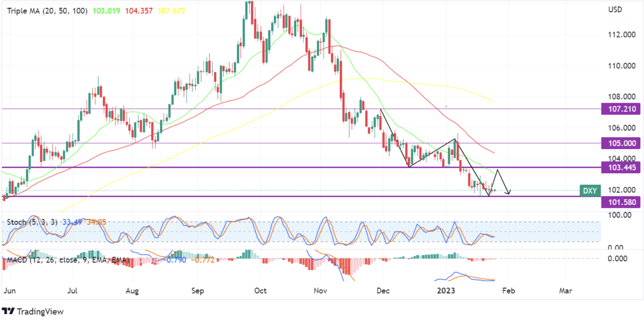644x320 pixels.
Task: Click the Stoch orange value 34.05
Action: point(97,222)
